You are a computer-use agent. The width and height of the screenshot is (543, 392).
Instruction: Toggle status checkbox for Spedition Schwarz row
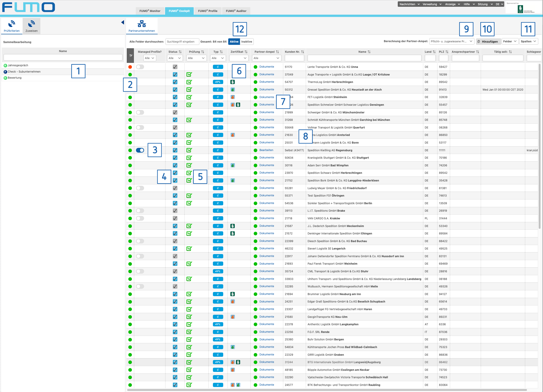click(175, 173)
